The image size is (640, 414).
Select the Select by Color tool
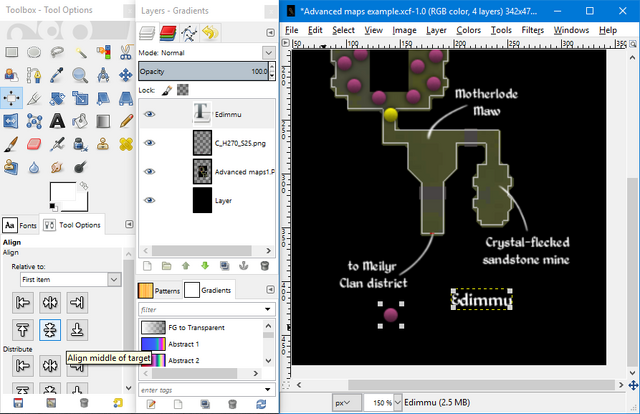click(x=103, y=52)
